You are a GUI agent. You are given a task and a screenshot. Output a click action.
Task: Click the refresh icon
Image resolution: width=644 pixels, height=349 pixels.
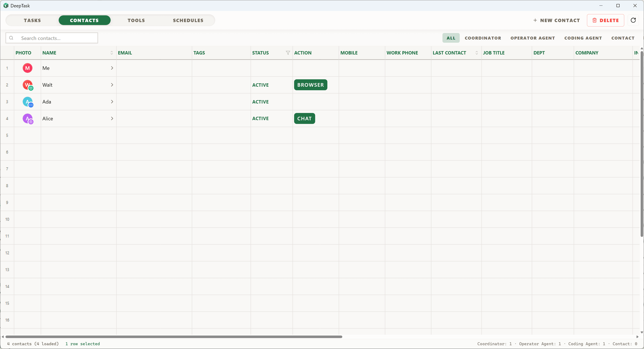click(x=633, y=20)
